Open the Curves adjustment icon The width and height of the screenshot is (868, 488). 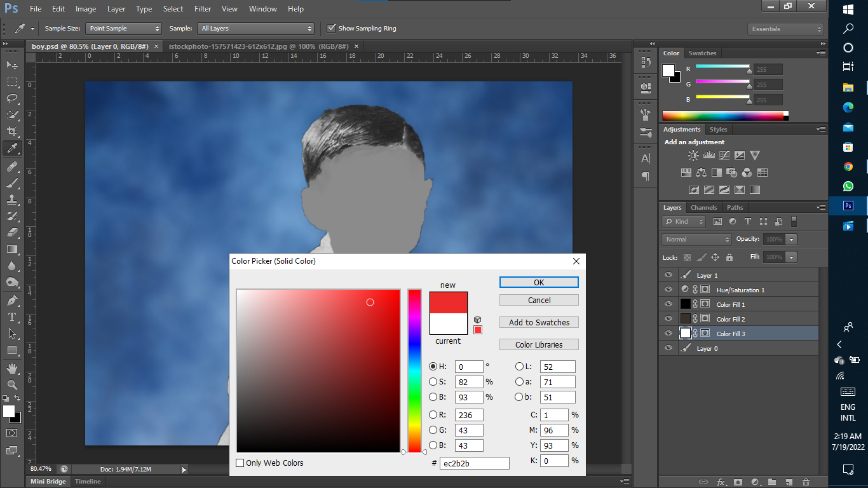(724, 154)
